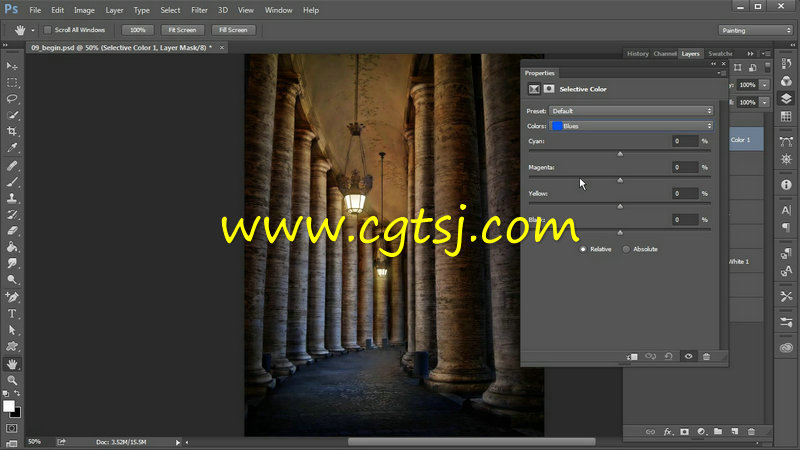Select the History Brush tool

pyautogui.click(x=12, y=214)
